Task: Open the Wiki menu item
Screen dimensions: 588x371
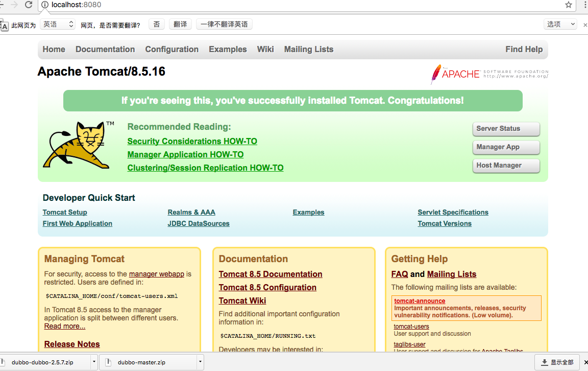Action: pos(265,49)
